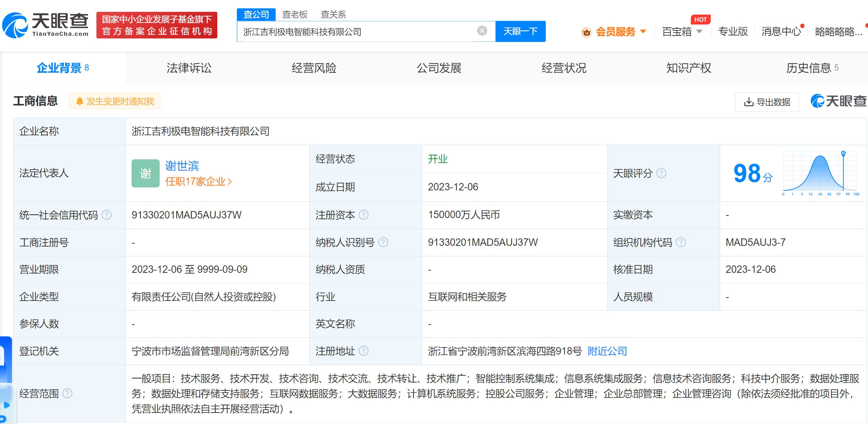
Task: Open the 公司发展 tab
Action: [439, 68]
